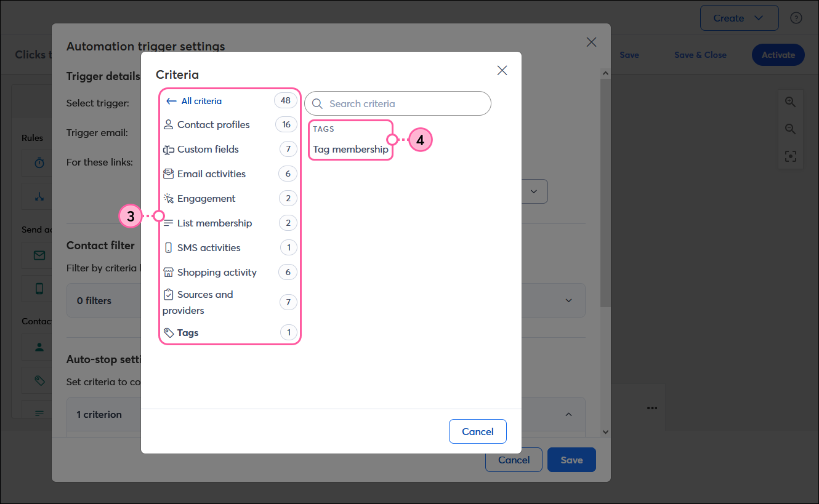This screenshot has height=504, width=819.
Task: Click Save in trigger settings dialog
Action: (571, 460)
